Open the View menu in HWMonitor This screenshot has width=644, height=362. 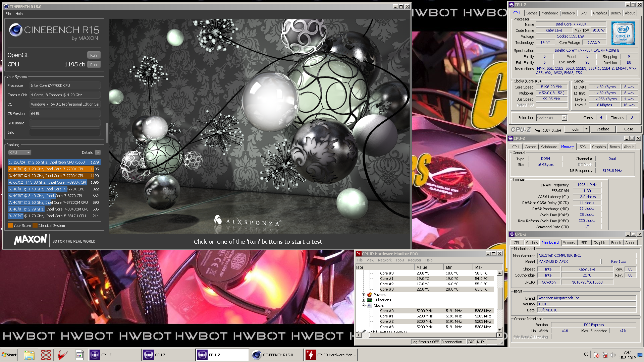370,260
